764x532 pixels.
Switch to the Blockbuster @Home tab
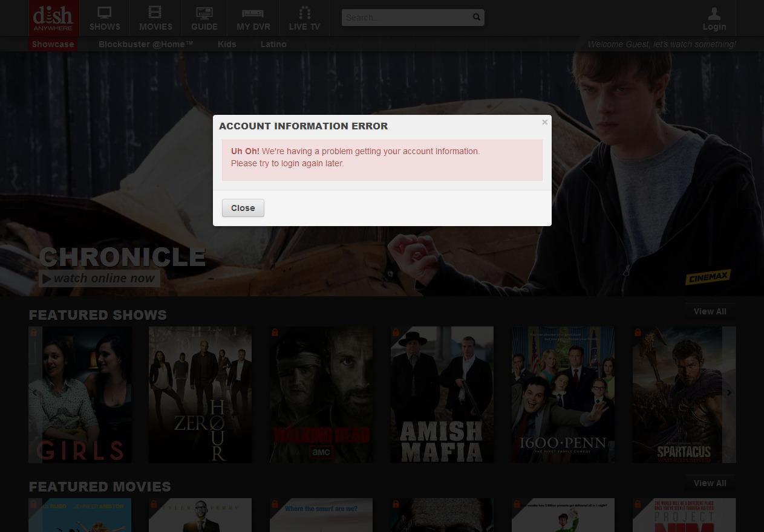(x=146, y=44)
